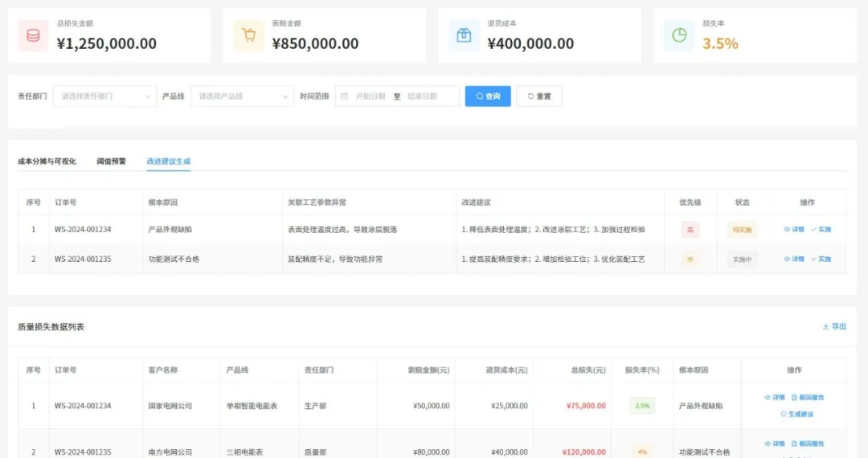Export data using the 导出 link
This screenshot has height=458, width=868.
click(834, 327)
